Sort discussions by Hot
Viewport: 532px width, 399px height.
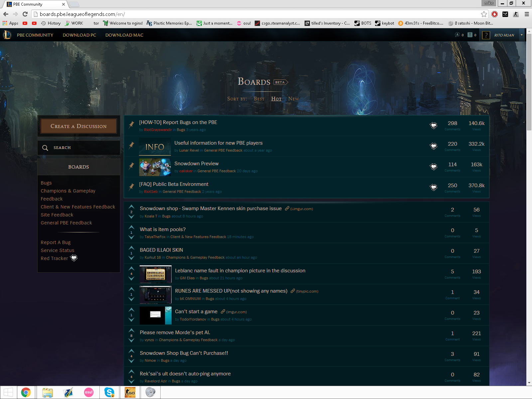pos(276,99)
